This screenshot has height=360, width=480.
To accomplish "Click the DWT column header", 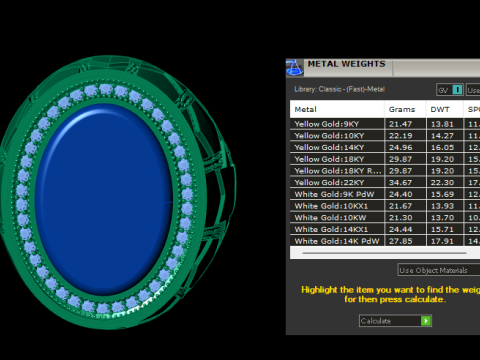I will [x=444, y=109].
